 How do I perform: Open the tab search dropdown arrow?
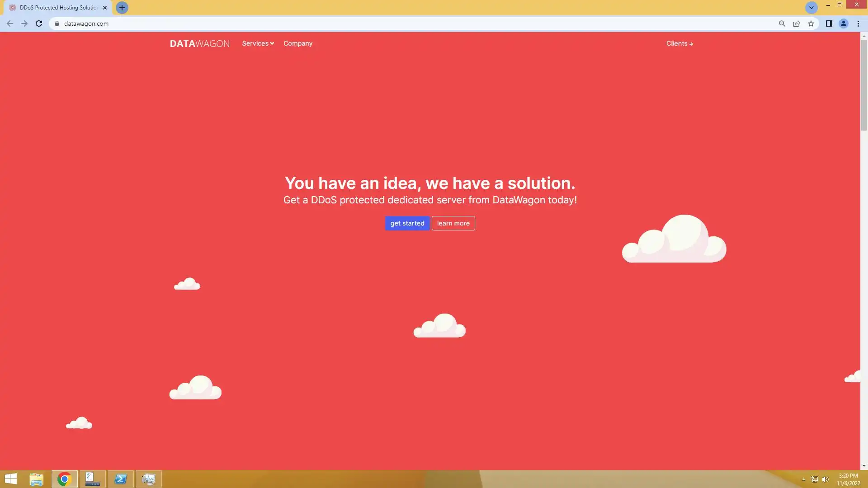pyautogui.click(x=811, y=8)
